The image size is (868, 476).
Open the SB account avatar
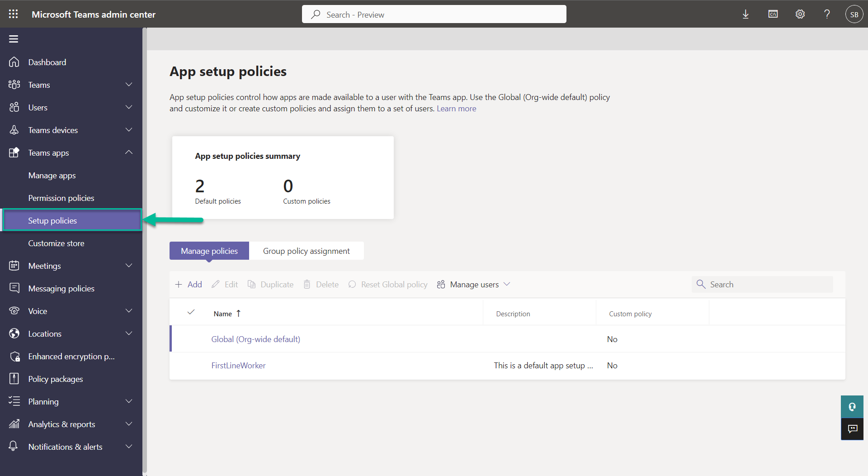pos(854,14)
